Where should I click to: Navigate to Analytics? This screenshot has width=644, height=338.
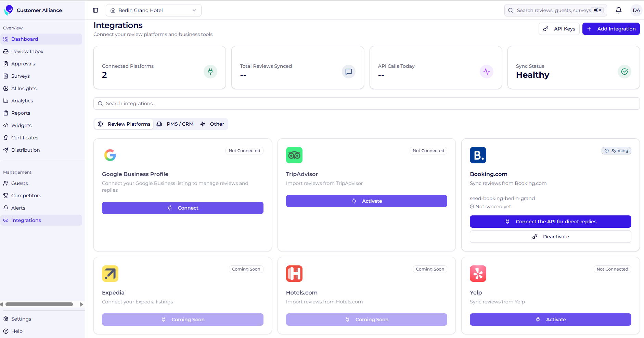coord(41,101)
